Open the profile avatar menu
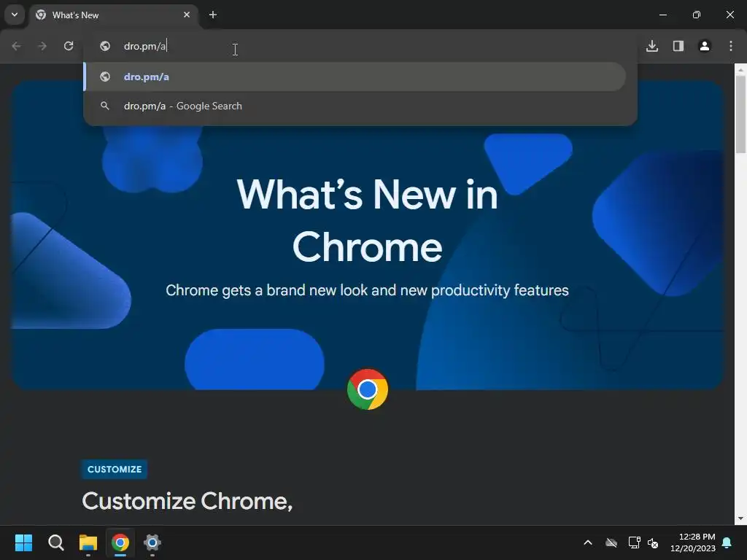The image size is (747, 560). [705, 46]
